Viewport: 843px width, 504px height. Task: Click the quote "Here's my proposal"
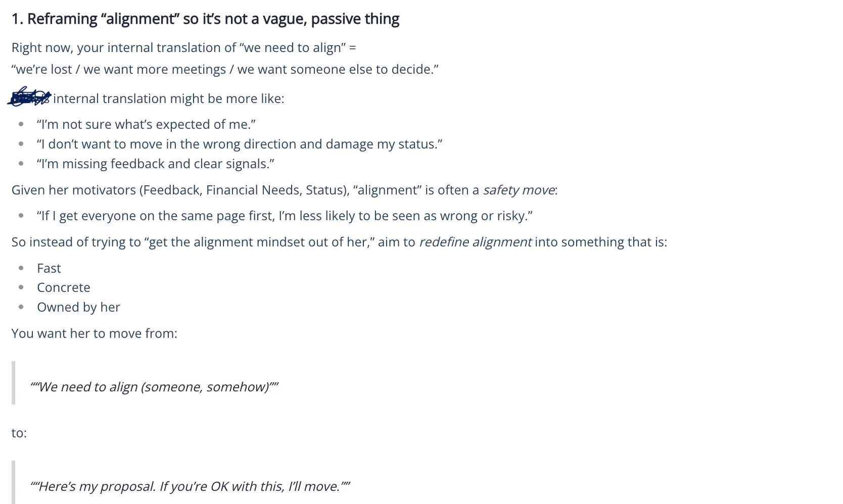190,486
